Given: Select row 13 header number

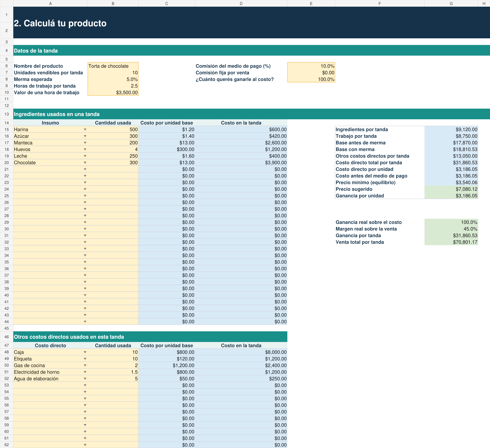Looking at the screenshot, I should 7,114.
